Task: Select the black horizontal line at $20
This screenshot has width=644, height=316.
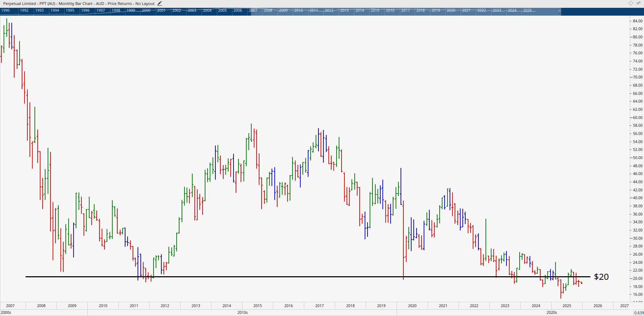Action: pos(308,277)
